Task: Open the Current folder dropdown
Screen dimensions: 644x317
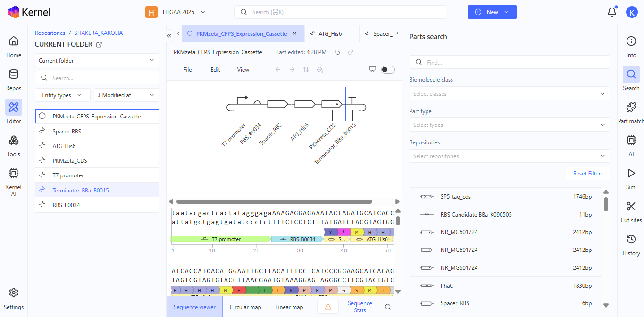Action: coord(97,60)
